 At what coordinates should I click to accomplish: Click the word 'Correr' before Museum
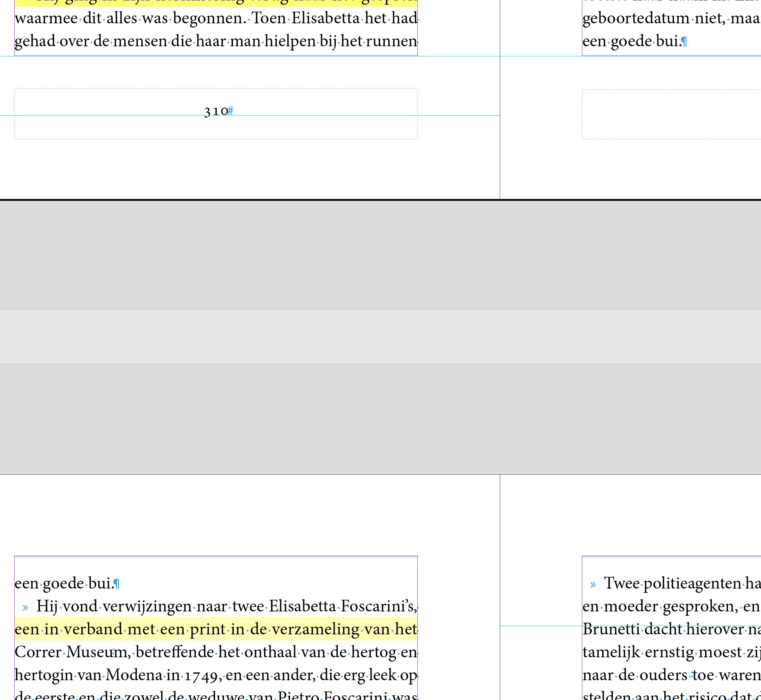pos(38,652)
